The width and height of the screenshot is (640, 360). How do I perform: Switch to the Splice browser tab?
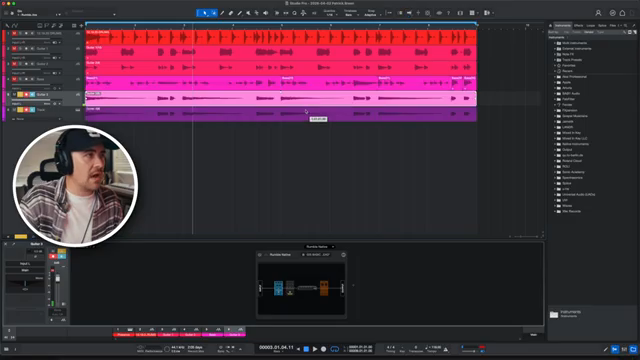tap(602, 26)
